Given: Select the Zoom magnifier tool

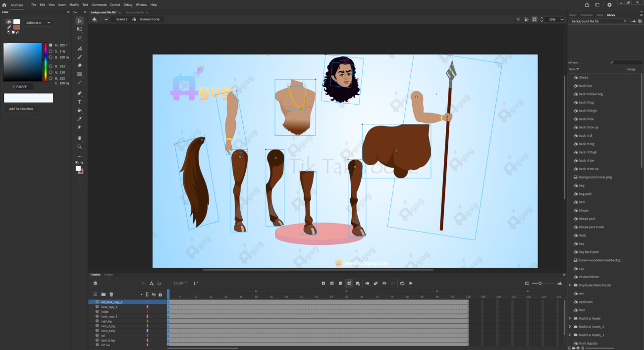Looking at the screenshot, I should (80, 147).
